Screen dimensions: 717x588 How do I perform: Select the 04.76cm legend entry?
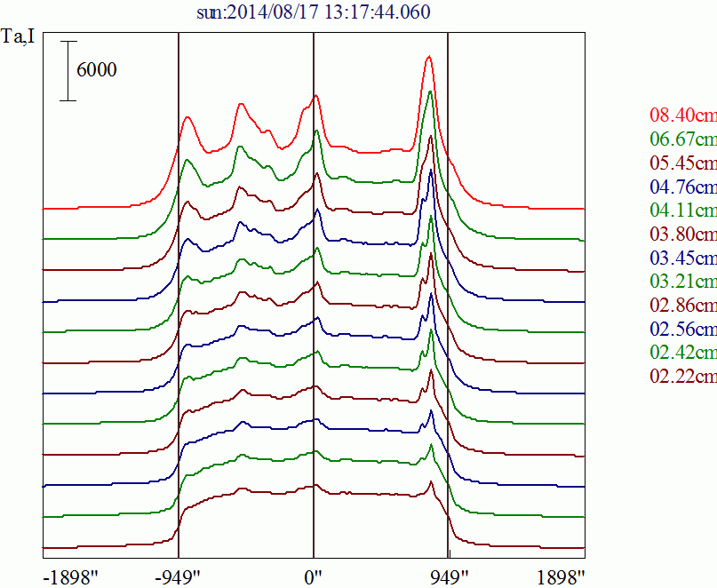pos(682,187)
